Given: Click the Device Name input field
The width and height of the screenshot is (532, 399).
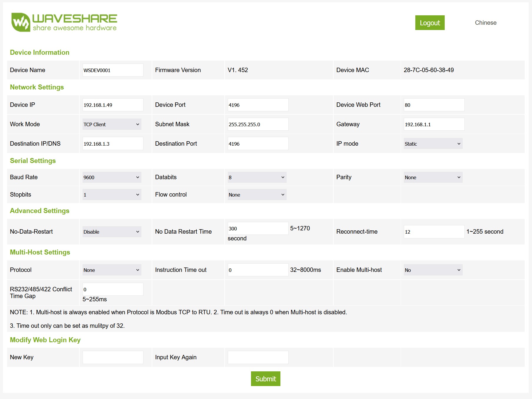Looking at the screenshot, I should coord(113,70).
